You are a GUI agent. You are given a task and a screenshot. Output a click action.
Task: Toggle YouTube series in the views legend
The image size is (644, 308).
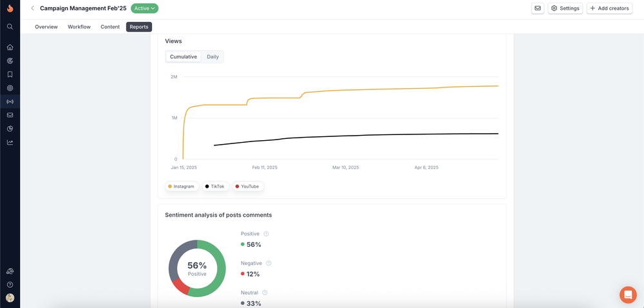click(x=248, y=186)
